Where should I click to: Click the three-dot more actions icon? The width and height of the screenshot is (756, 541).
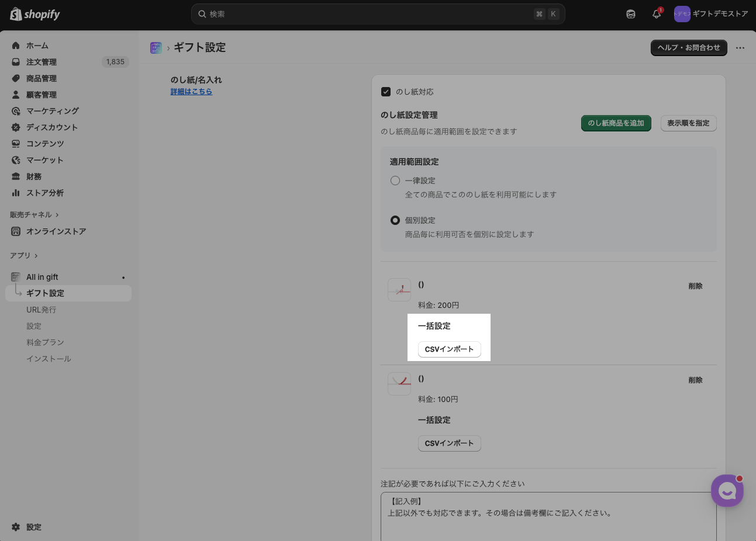(x=740, y=48)
